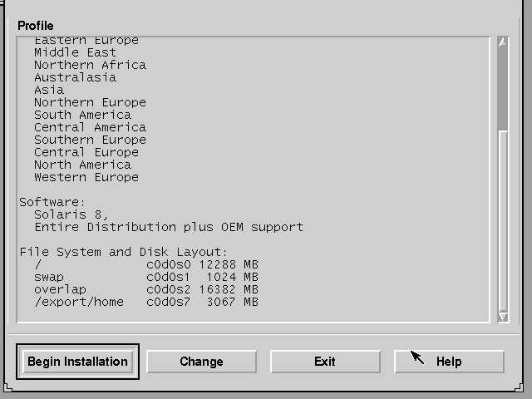
Task: Select the Northern Europe line
Action: [91, 102]
